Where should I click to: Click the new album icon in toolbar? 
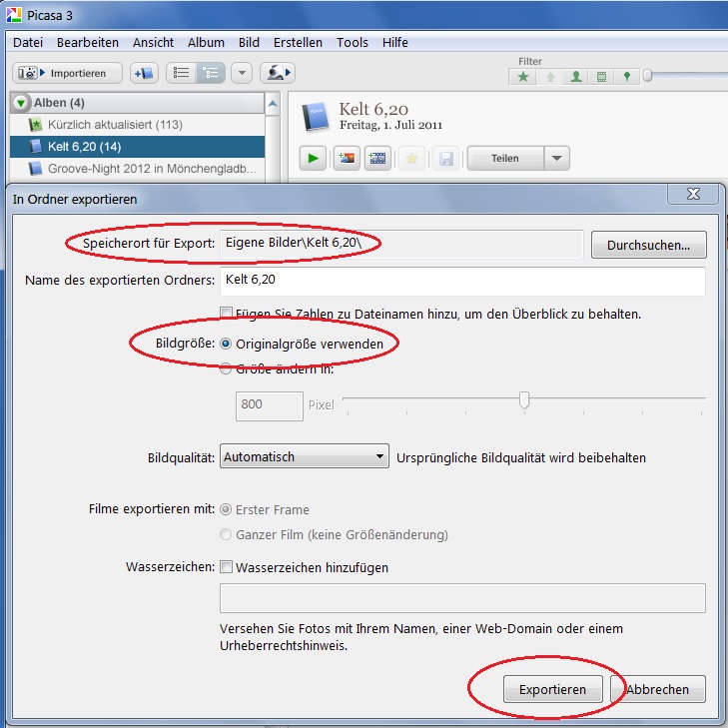144,73
